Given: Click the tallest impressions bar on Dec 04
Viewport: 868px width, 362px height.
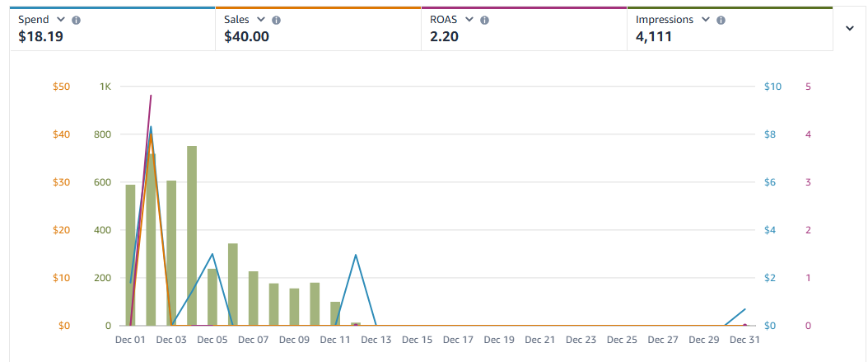Looking at the screenshot, I should pyautogui.click(x=192, y=236).
